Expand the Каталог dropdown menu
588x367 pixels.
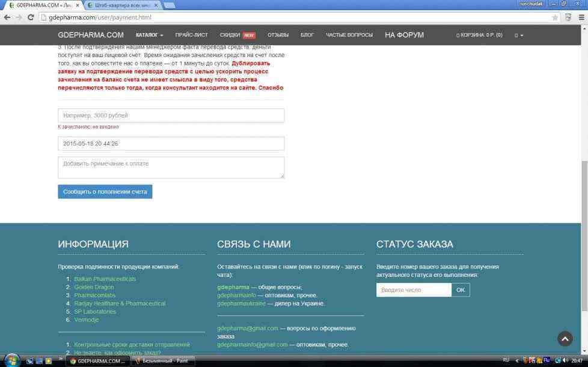pos(149,35)
